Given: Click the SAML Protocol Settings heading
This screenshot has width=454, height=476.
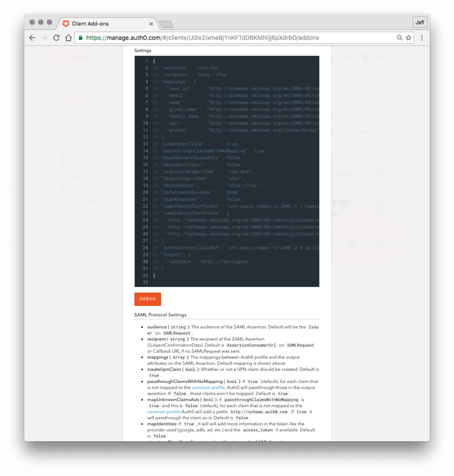Looking at the screenshot, I should pyautogui.click(x=161, y=315).
